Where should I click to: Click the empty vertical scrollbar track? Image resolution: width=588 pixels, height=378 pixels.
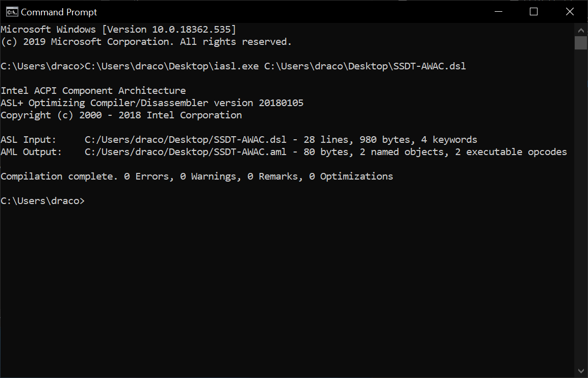click(581, 204)
